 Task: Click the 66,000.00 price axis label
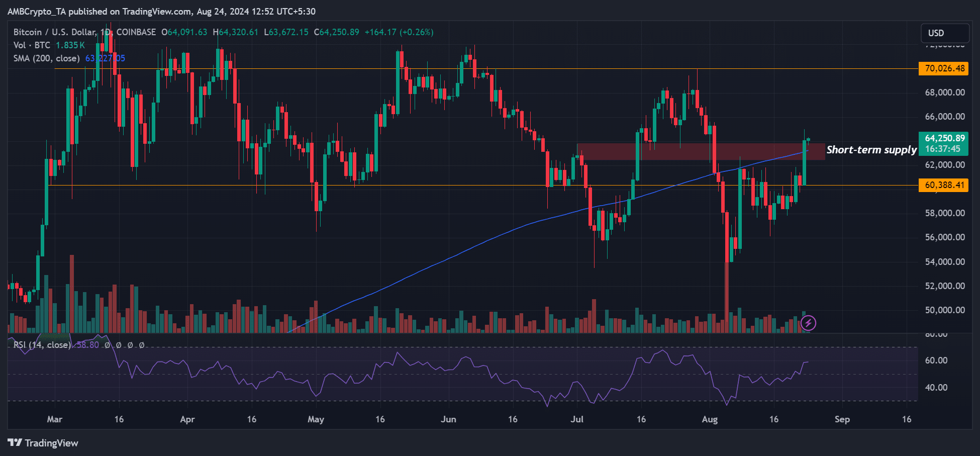[945, 117]
